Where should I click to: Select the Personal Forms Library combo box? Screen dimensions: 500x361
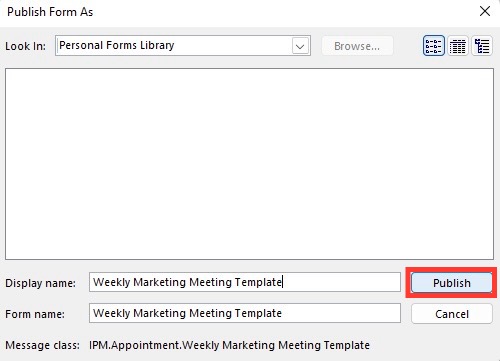pyautogui.click(x=183, y=46)
